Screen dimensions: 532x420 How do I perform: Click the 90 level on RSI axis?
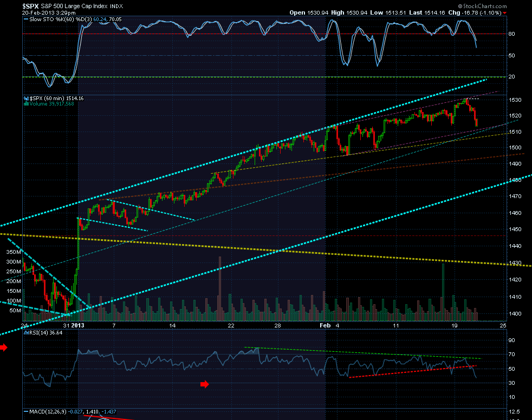[x=511, y=340]
